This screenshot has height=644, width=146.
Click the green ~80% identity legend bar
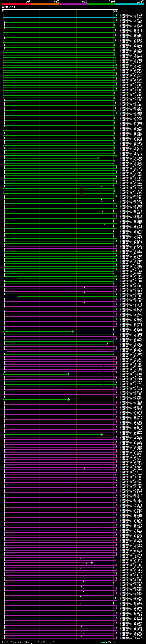tap(101, 4)
